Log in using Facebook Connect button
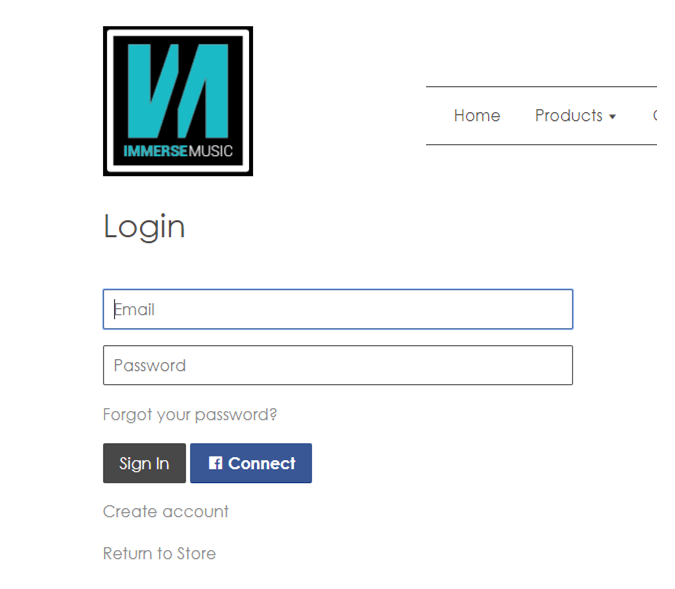 (x=251, y=463)
